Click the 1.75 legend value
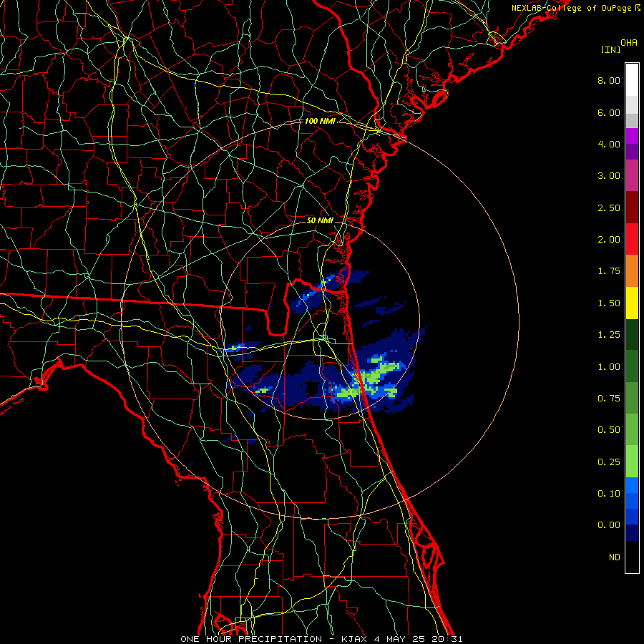The width and height of the screenshot is (644, 644). [x=609, y=271]
